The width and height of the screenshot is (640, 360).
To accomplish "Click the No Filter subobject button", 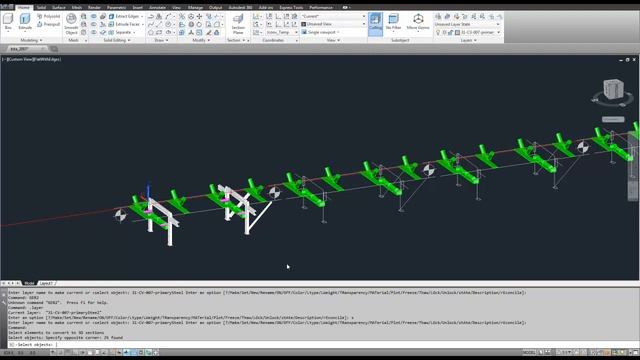I will pos(393,22).
